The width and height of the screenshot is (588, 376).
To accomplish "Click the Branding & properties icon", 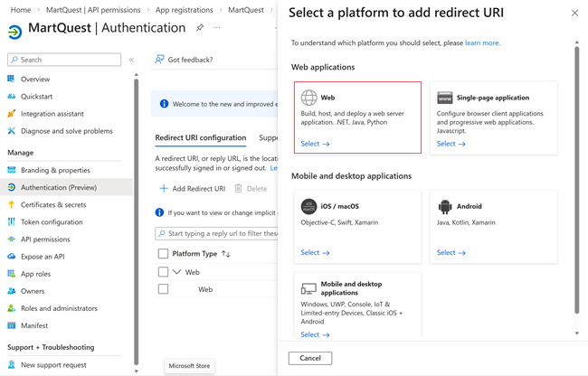I will pos(11,170).
